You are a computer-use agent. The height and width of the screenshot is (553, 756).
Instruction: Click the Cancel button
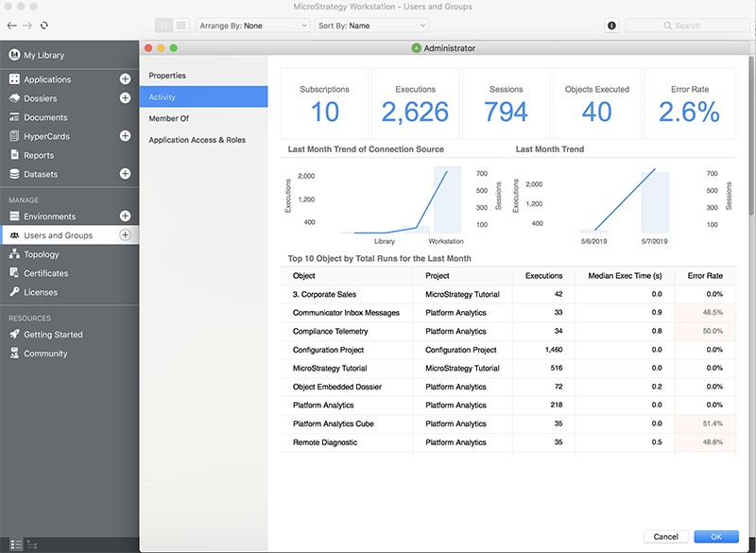click(x=665, y=537)
